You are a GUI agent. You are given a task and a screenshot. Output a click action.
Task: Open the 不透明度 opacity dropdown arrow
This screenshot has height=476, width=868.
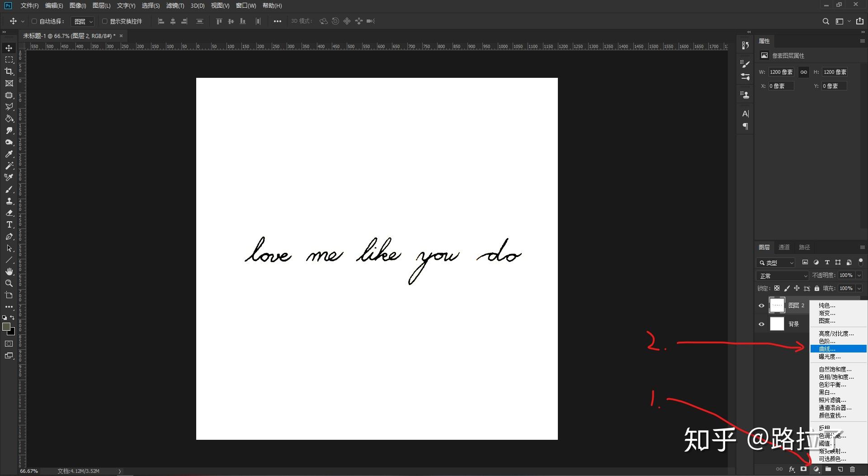click(859, 275)
